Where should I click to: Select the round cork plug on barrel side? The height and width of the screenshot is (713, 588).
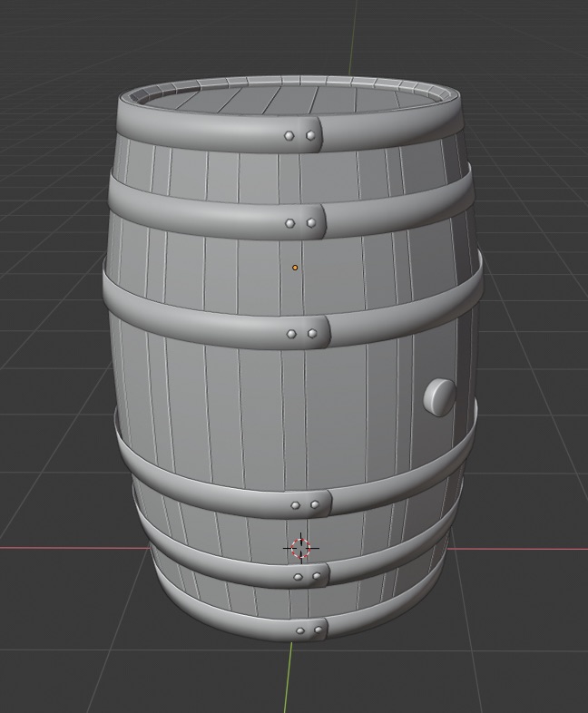click(440, 396)
